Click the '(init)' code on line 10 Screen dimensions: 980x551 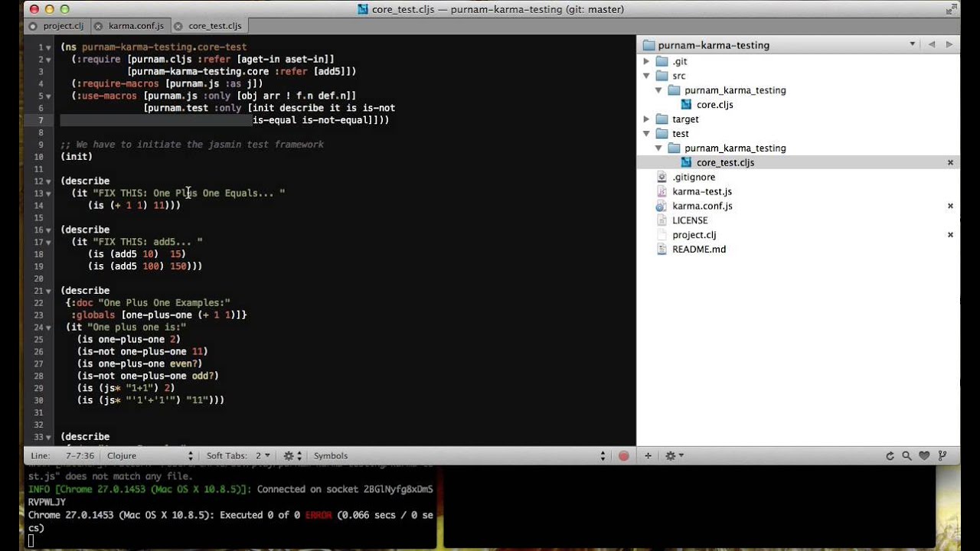pyautogui.click(x=77, y=157)
